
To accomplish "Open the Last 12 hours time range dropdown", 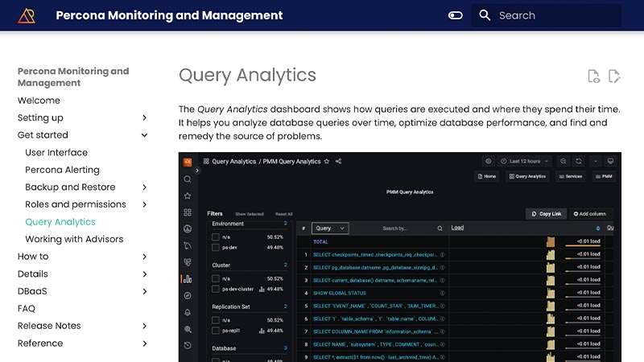I will pyautogui.click(x=523, y=161).
